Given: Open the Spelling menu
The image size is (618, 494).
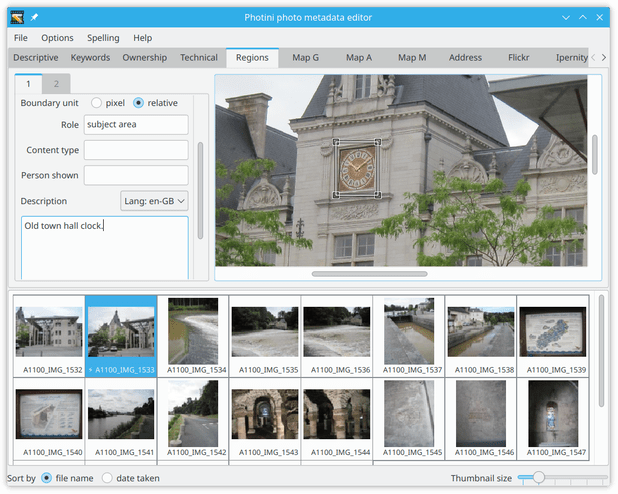Looking at the screenshot, I should click(103, 38).
